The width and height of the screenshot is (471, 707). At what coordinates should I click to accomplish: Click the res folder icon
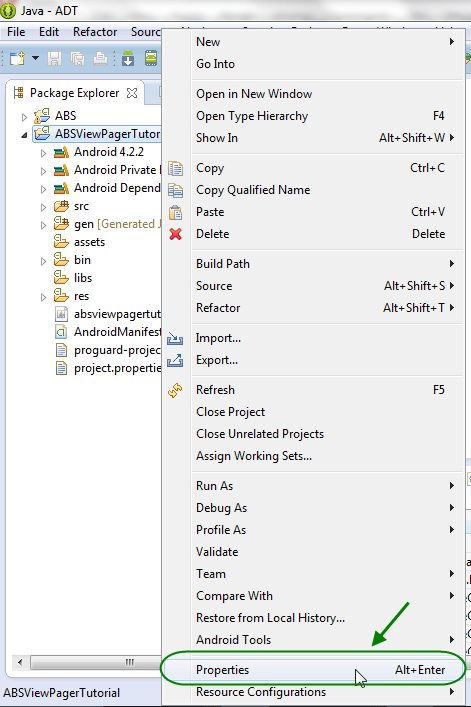tap(61, 295)
